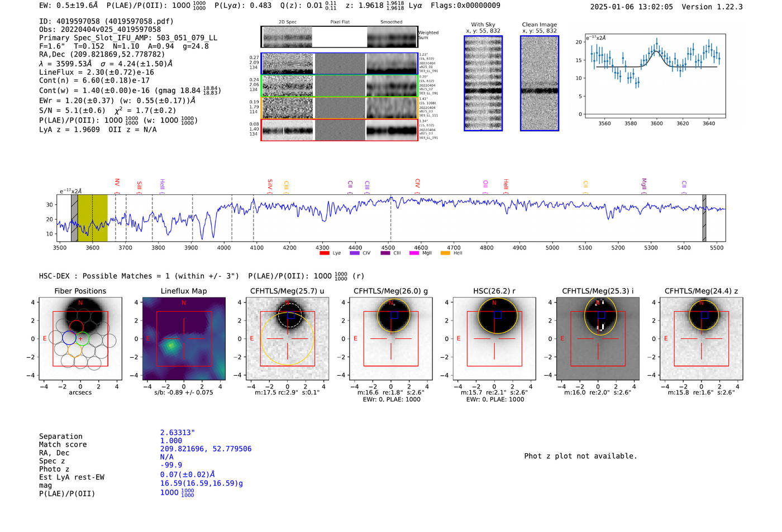Click the Primary Spec_Slot_IFU_AMP line
The width and height of the screenshot is (782, 532).
tap(128, 38)
